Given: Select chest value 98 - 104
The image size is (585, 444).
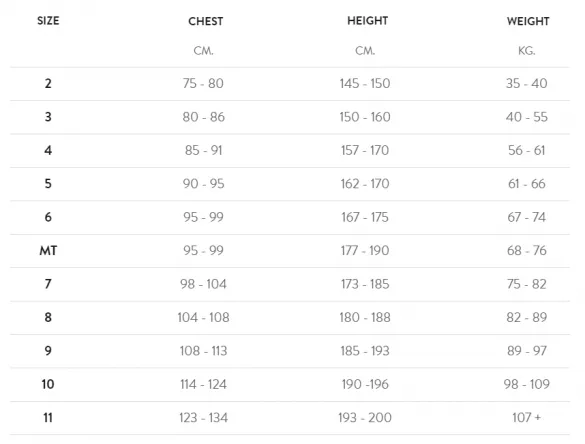Looking at the screenshot, I should pyautogui.click(x=203, y=284).
